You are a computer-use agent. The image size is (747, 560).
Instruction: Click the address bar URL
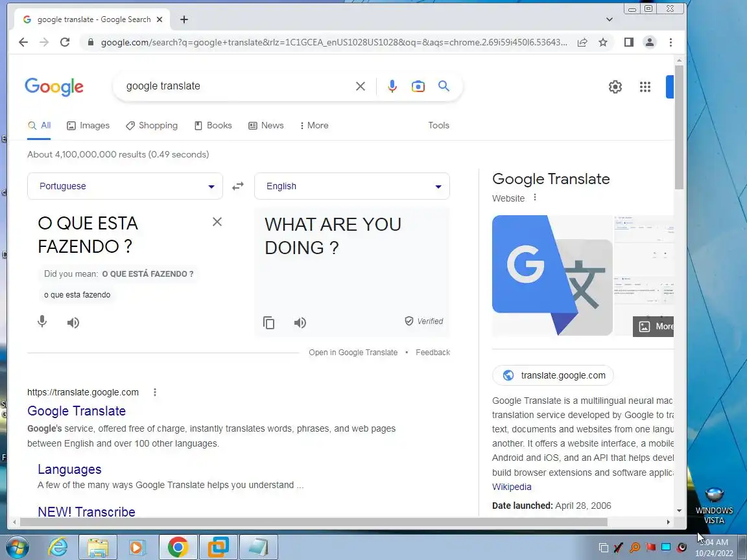tap(333, 42)
